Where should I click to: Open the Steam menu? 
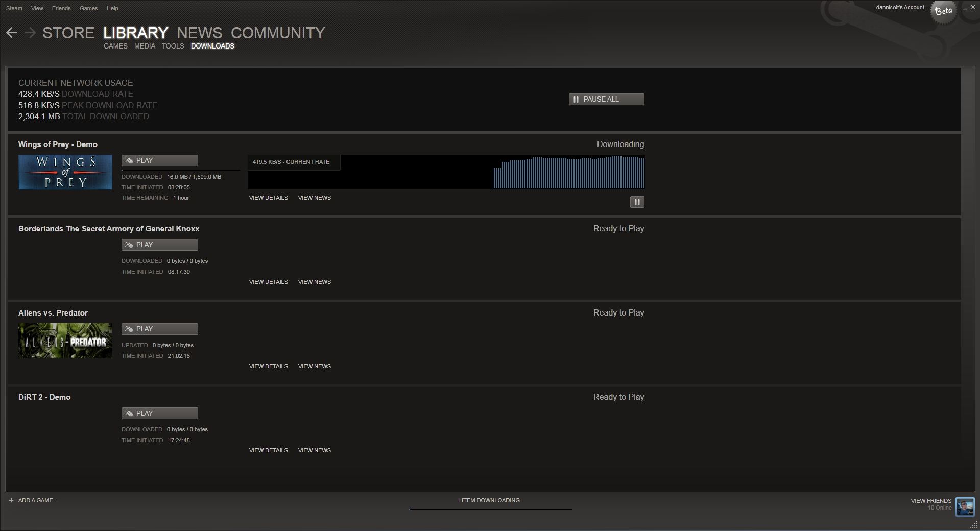(14, 8)
